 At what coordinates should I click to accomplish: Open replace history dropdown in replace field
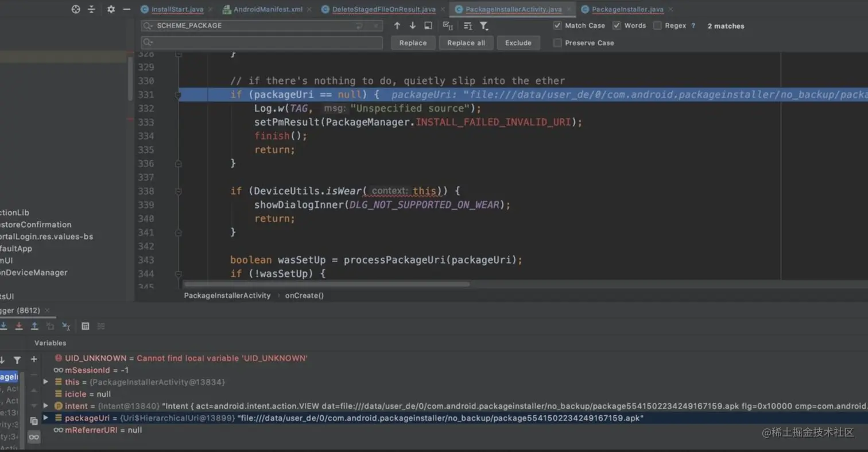(x=148, y=43)
